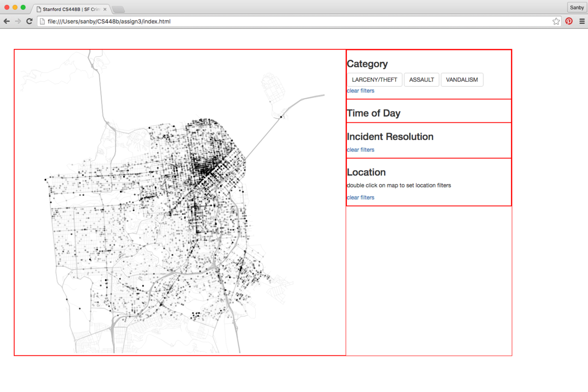Select the Stanford CS448B SF Crime tab
The image size is (588, 392).
[x=71, y=9]
